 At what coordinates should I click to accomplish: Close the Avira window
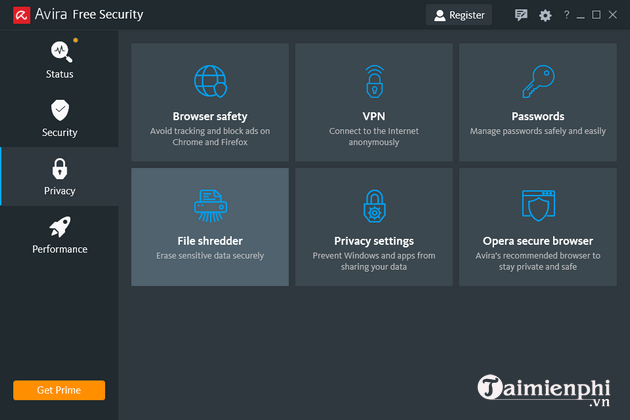[x=612, y=15]
